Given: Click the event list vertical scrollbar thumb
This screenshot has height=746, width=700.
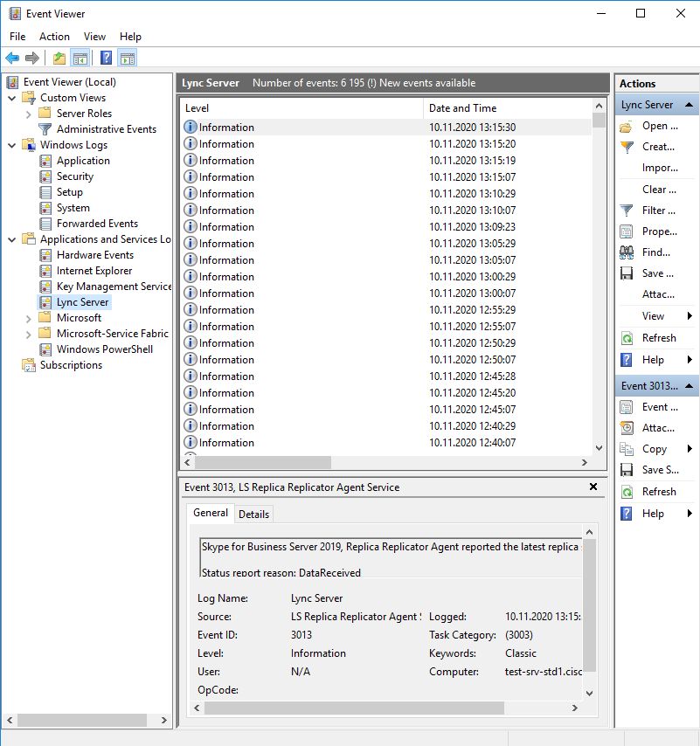Looking at the screenshot, I should (600, 121).
